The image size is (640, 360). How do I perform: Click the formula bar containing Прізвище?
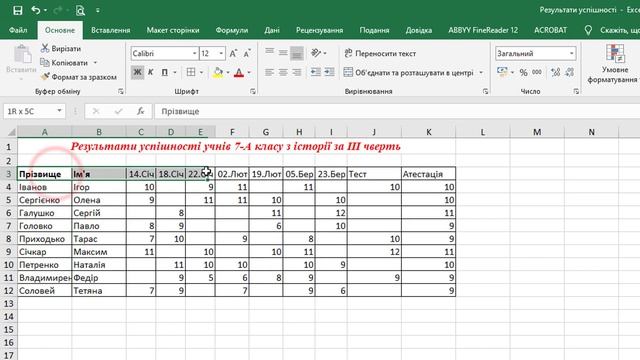396,111
